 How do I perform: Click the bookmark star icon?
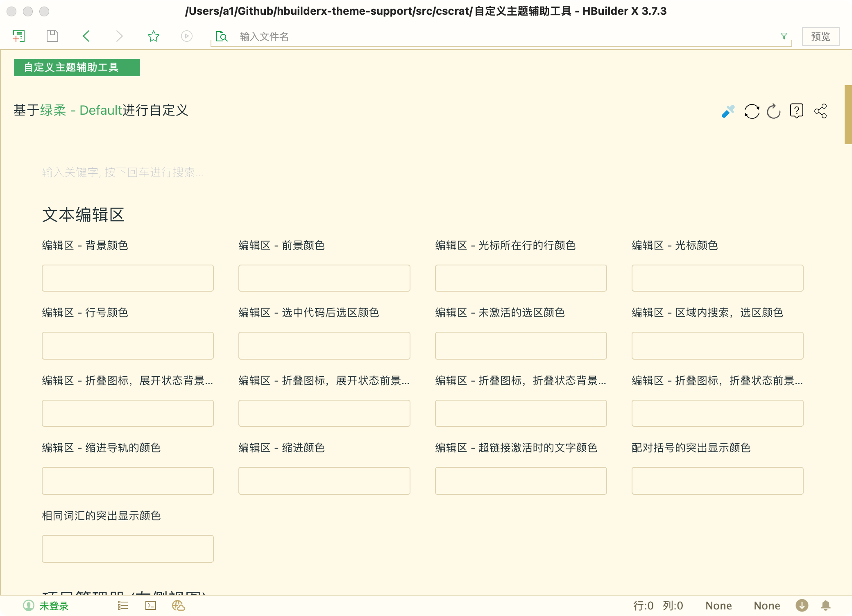[x=154, y=36]
